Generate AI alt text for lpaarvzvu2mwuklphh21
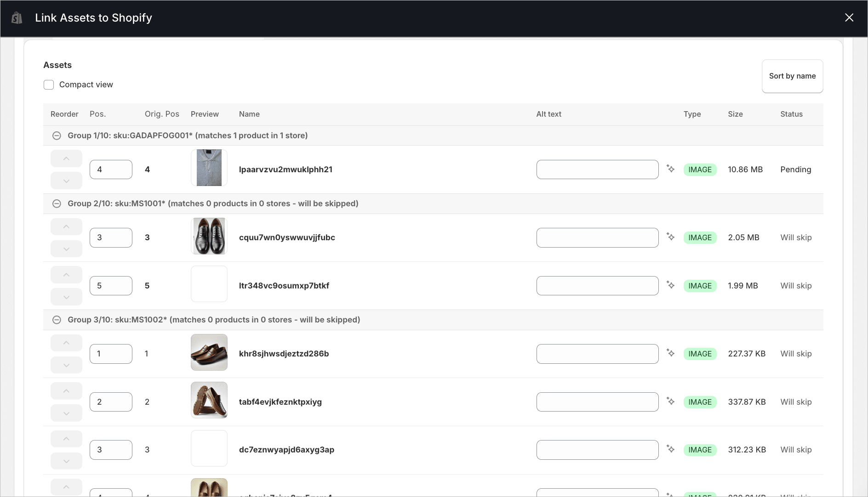 671,169
